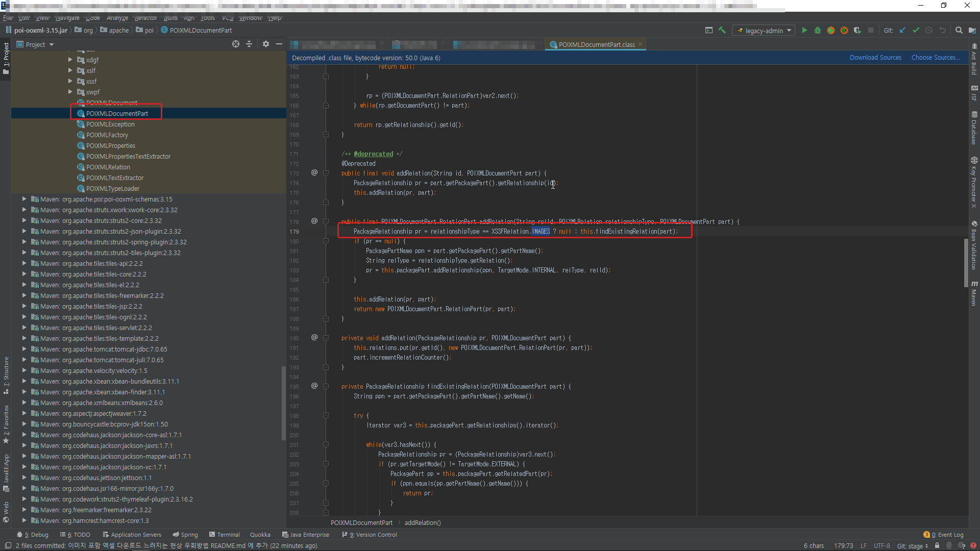Select POIXMLFactory class in tree
The width and height of the screenshot is (980, 551).
(x=107, y=135)
